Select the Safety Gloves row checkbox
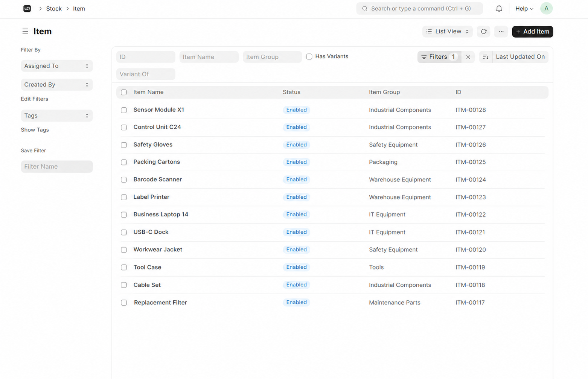Viewport: 588px width, 379px height. 124,145
